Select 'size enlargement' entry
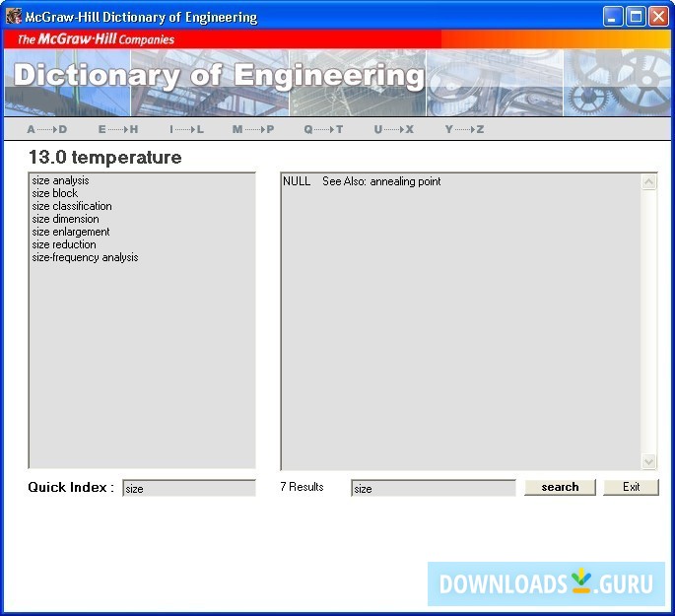The height and width of the screenshot is (616, 675). pyautogui.click(x=71, y=232)
